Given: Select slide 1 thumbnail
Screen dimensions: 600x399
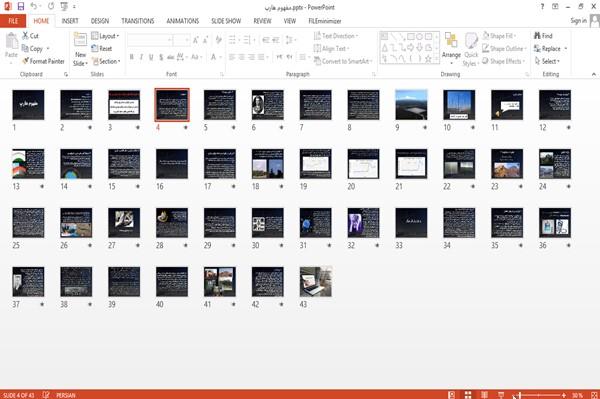Looking at the screenshot, I should [28, 105].
